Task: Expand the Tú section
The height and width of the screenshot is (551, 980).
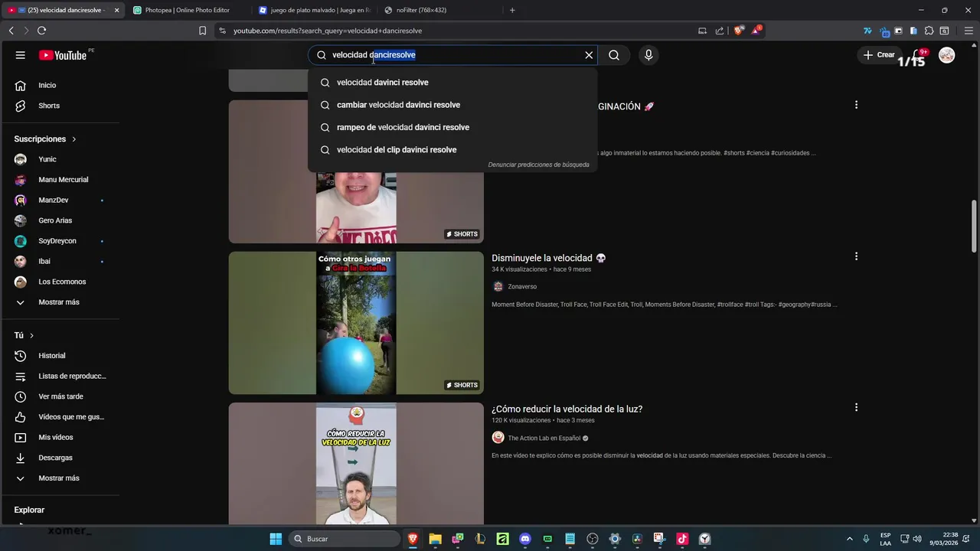Action: pyautogui.click(x=24, y=335)
